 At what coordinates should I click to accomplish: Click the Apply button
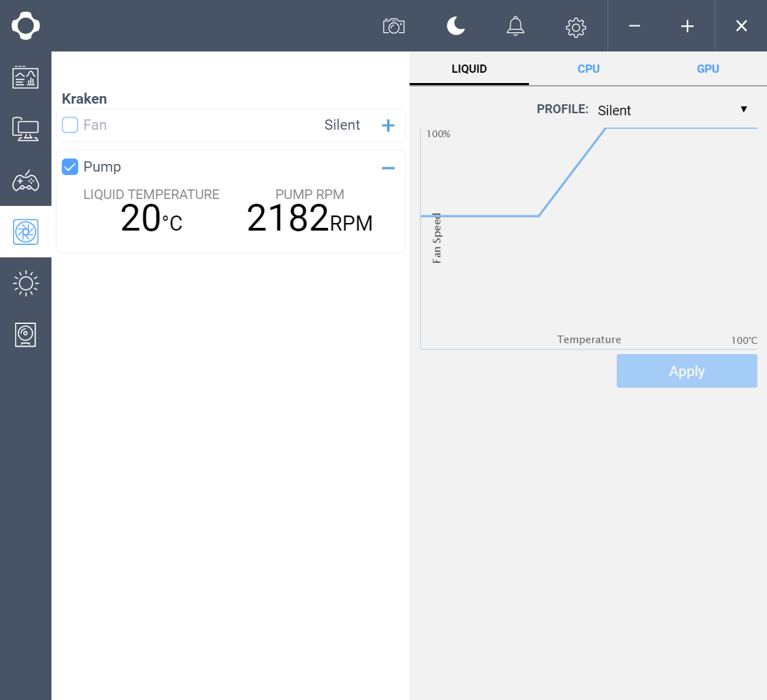687,371
